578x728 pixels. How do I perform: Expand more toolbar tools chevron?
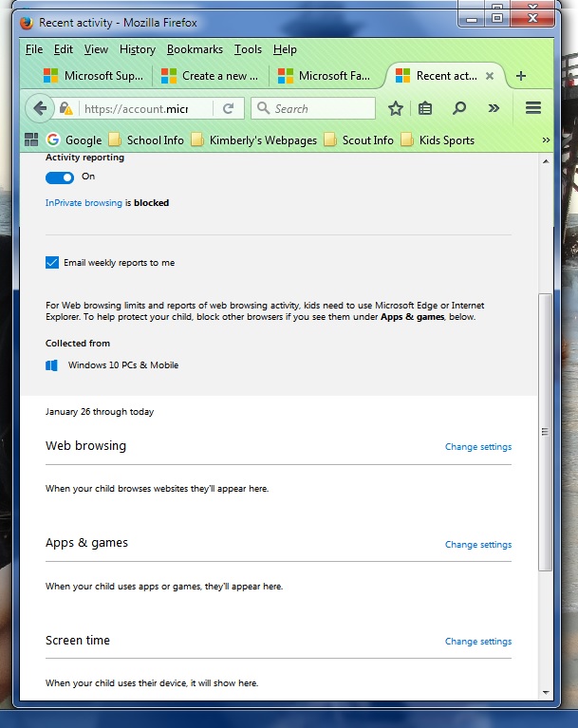click(494, 108)
